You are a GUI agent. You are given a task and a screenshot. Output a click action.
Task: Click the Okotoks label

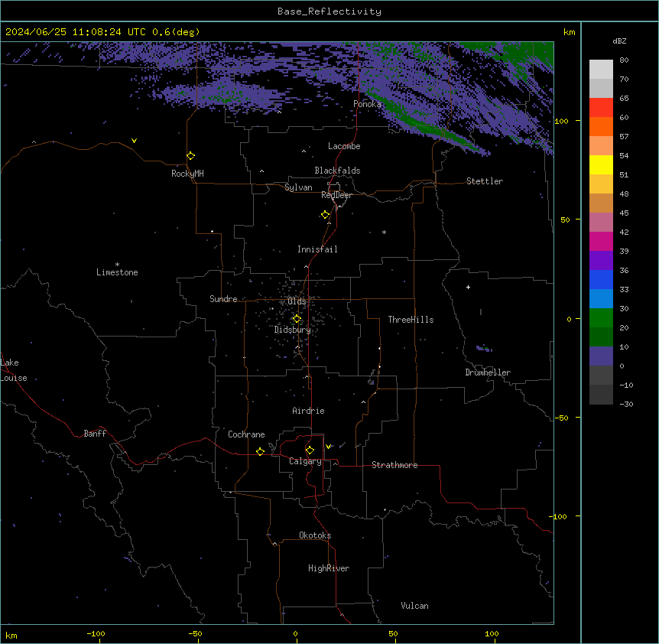tap(315, 535)
